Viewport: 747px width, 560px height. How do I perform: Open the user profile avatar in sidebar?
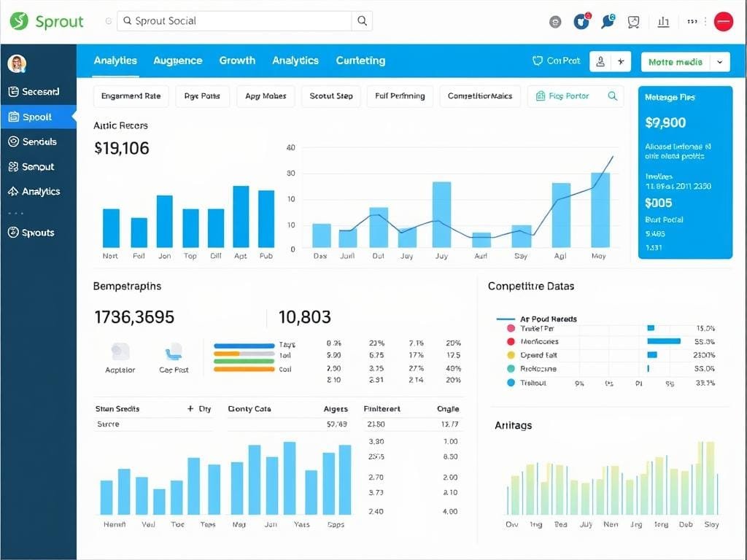[x=17, y=63]
